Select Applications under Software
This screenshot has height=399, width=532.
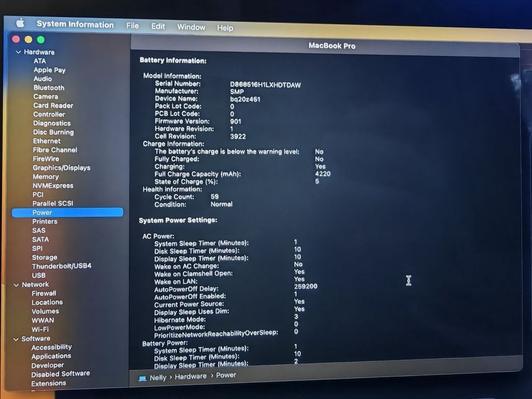(51, 356)
